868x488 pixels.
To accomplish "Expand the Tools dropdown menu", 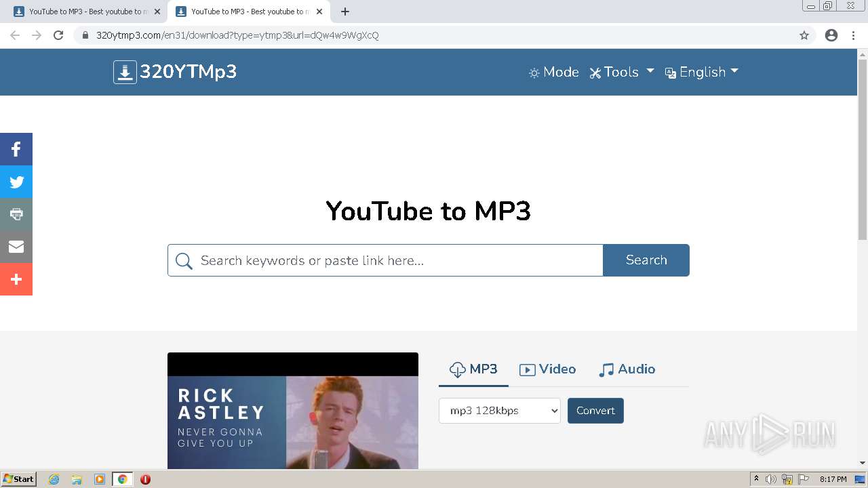I will coord(622,73).
